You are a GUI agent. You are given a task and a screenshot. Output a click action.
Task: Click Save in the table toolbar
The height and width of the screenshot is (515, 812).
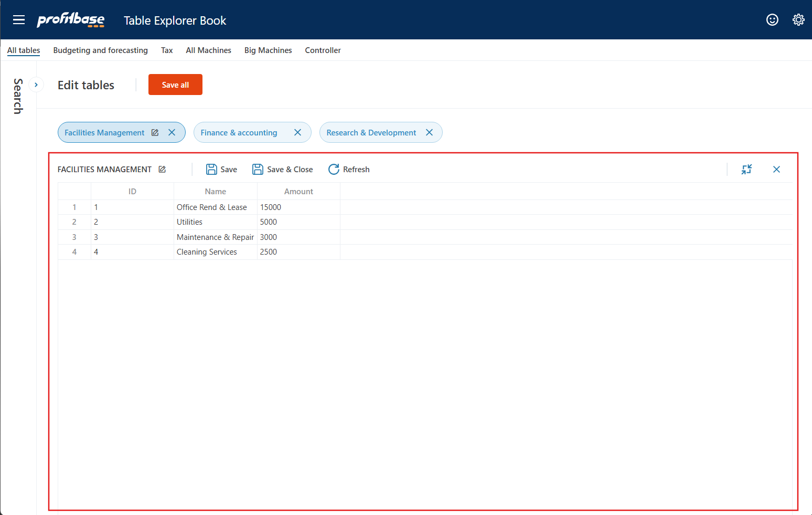[222, 170]
